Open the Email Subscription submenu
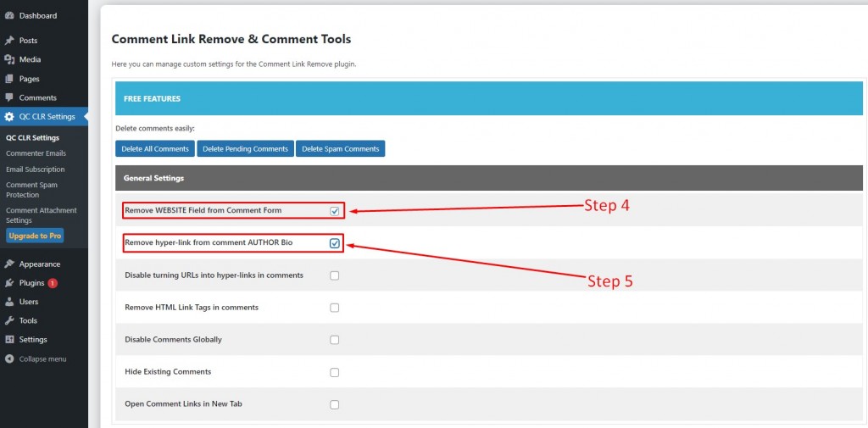The height and width of the screenshot is (428, 868). (36, 170)
